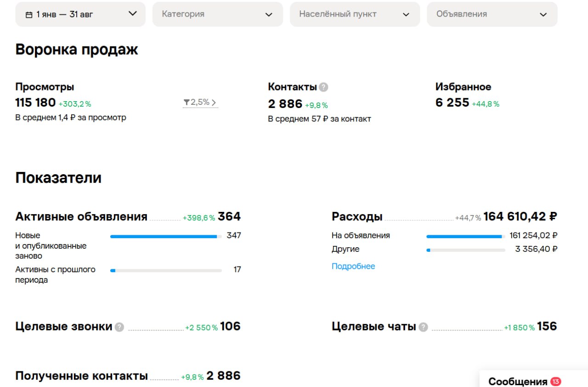The width and height of the screenshot is (588, 387).
Task: Click the Воронка продаж heading
Action: [77, 50]
